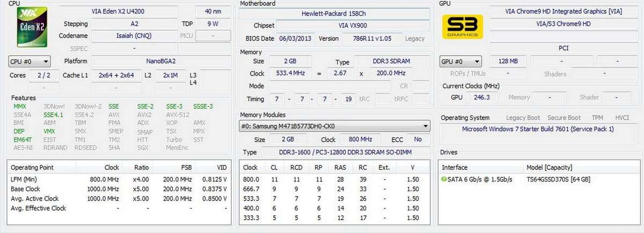Click the HVCI indicator
The height and width of the screenshot is (233, 644).
622,118
